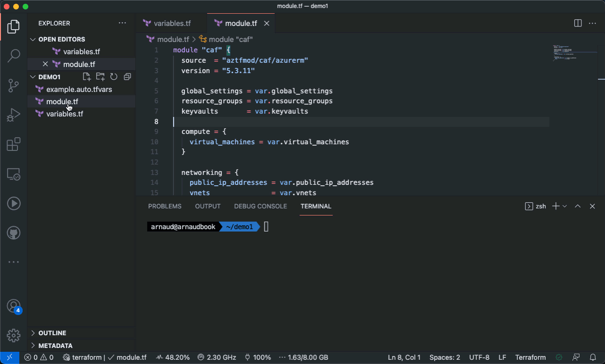Open example.auto.tfvars from the file tree
Screen dimensions: 605x364
79,89
